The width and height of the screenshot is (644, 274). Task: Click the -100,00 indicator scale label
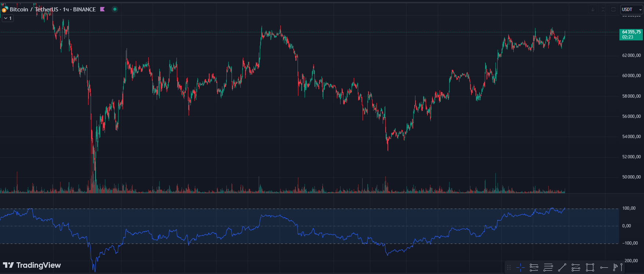pos(630,243)
